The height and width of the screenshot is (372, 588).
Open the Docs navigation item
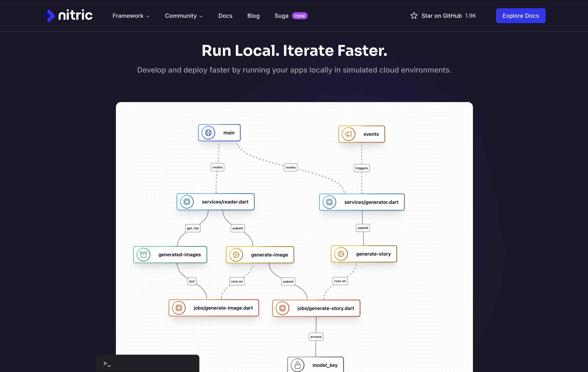(x=225, y=16)
